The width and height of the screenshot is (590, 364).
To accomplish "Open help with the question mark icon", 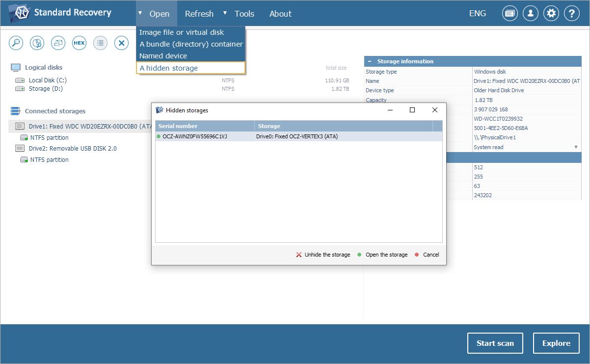I will [572, 14].
